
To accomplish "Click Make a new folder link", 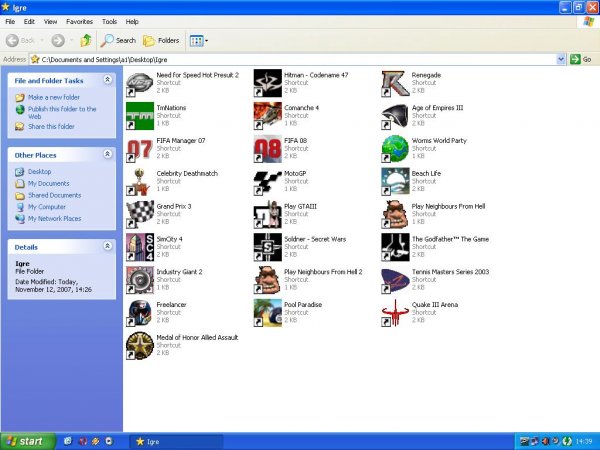I will [54, 98].
